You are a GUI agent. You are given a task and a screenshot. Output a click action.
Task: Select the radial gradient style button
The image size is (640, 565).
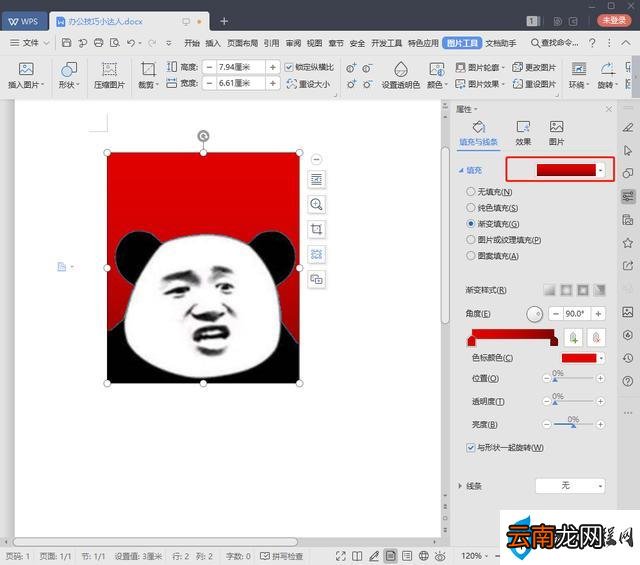pos(566,290)
